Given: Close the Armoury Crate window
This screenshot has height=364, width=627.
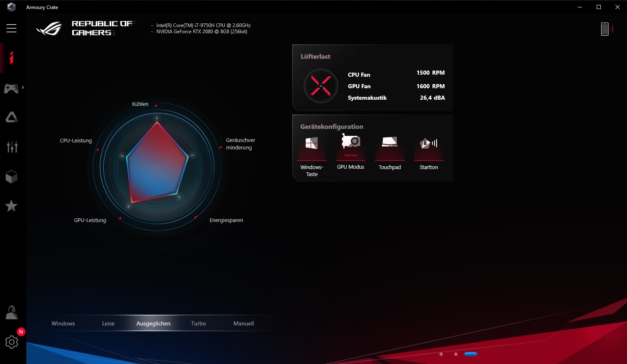Looking at the screenshot, I should tap(618, 7).
